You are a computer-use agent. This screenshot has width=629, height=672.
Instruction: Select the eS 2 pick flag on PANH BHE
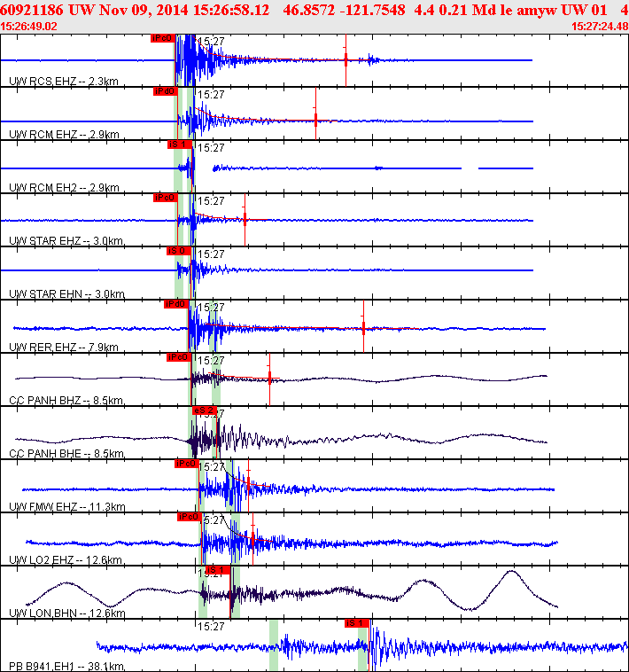tap(205, 410)
